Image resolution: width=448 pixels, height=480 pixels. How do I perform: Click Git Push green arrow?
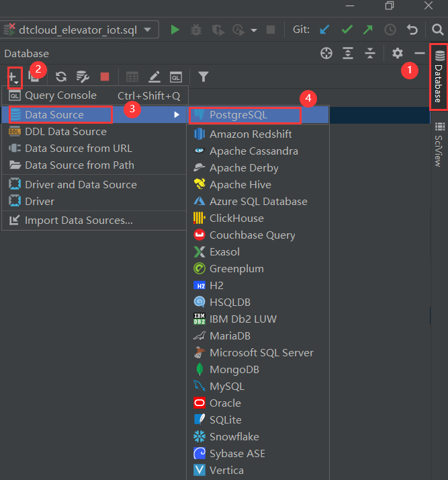tap(368, 30)
